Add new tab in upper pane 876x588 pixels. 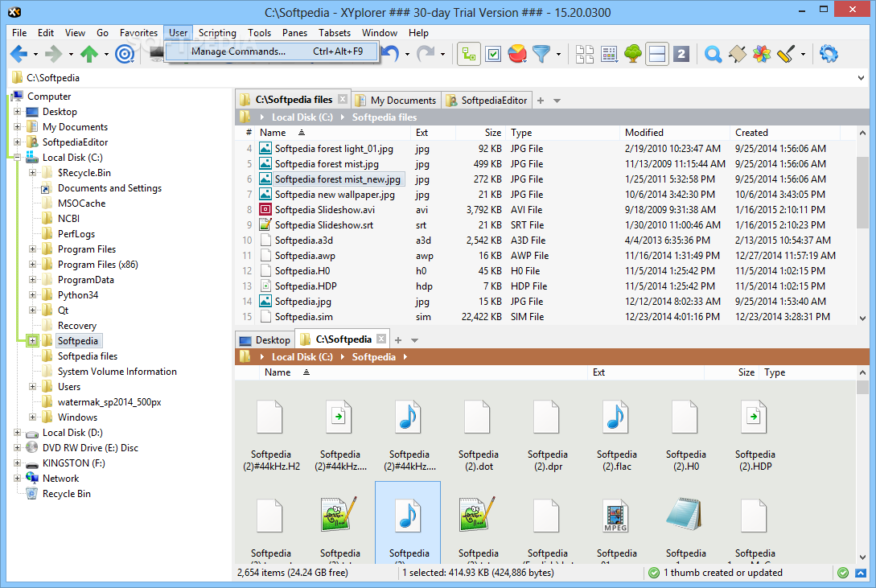tap(541, 101)
